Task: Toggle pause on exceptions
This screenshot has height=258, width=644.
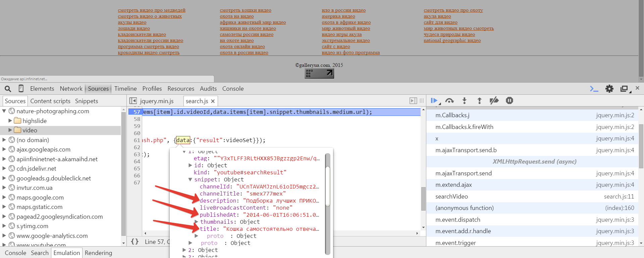Action: [509, 100]
